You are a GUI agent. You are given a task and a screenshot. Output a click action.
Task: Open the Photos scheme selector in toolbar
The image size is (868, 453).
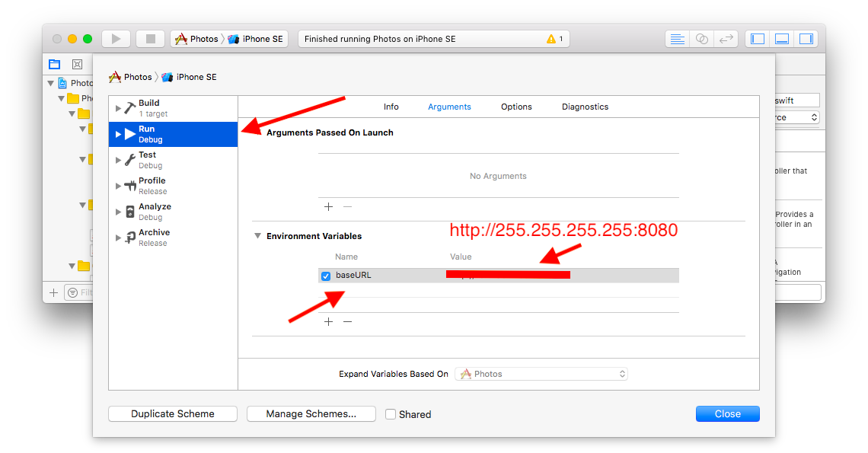pyautogui.click(x=196, y=39)
